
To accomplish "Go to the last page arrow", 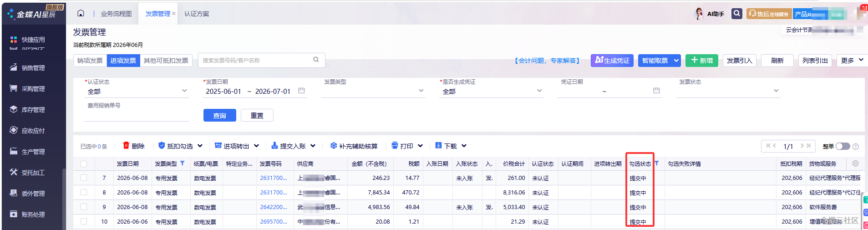I will [808, 146].
